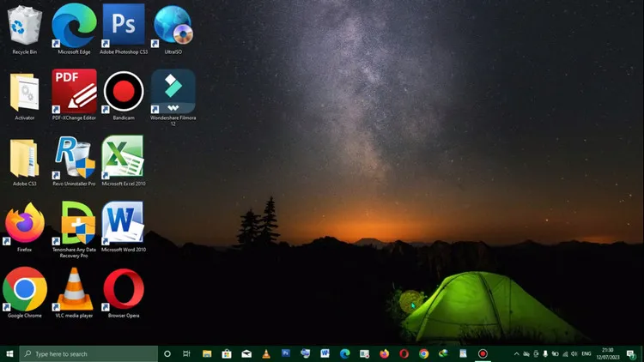The image size is (644, 362).
Task: Select the Wondershare Filmora 12 shortcut
Action: click(173, 98)
